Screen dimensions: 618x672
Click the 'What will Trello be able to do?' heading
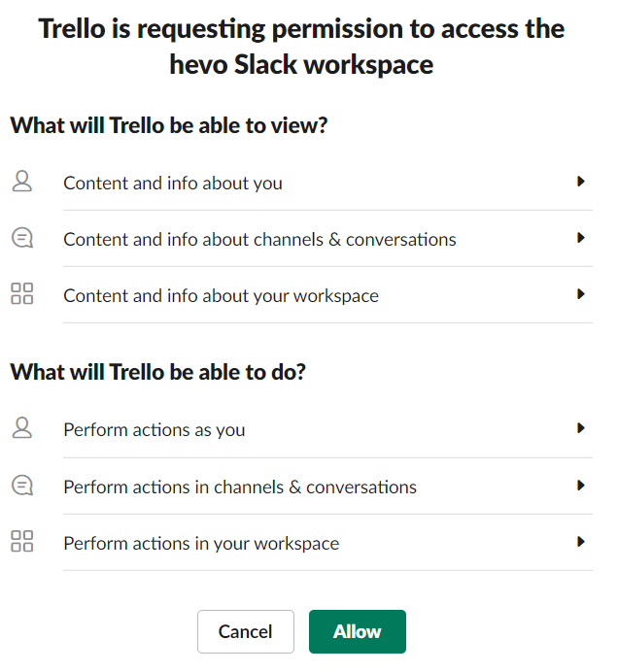coord(157,372)
